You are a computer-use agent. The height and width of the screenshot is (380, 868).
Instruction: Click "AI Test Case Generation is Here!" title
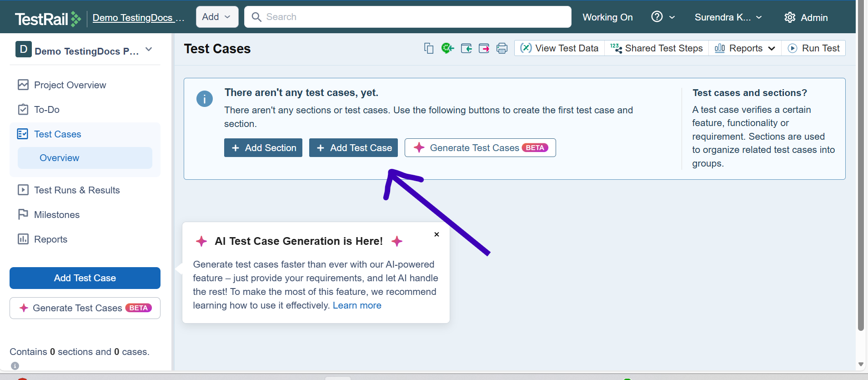pyautogui.click(x=299, y=241)
